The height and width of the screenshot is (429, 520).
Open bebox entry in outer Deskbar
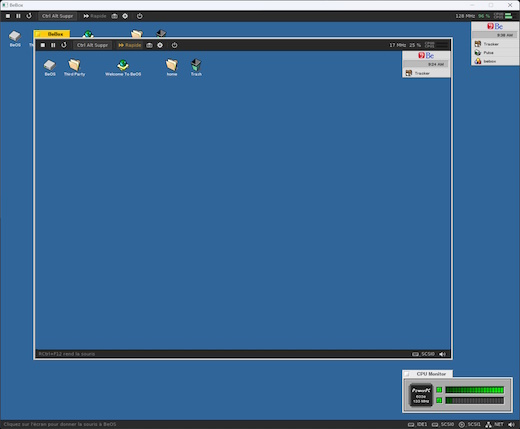pos(495,61)
